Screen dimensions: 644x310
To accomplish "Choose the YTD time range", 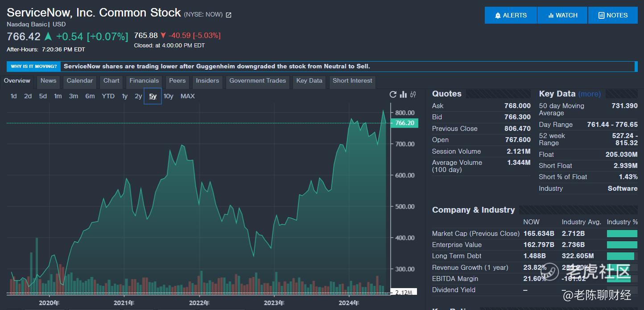I will click(x=108, y=96).
